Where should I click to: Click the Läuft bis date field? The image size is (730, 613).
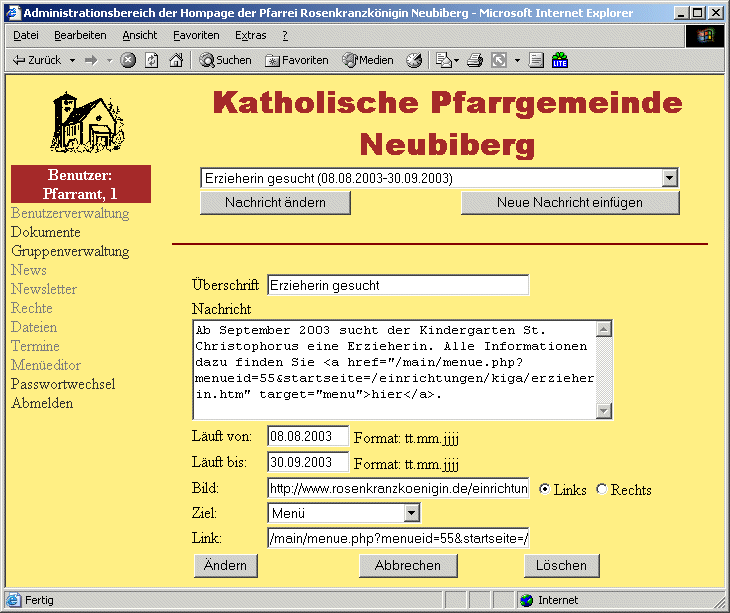pos(308,462)
